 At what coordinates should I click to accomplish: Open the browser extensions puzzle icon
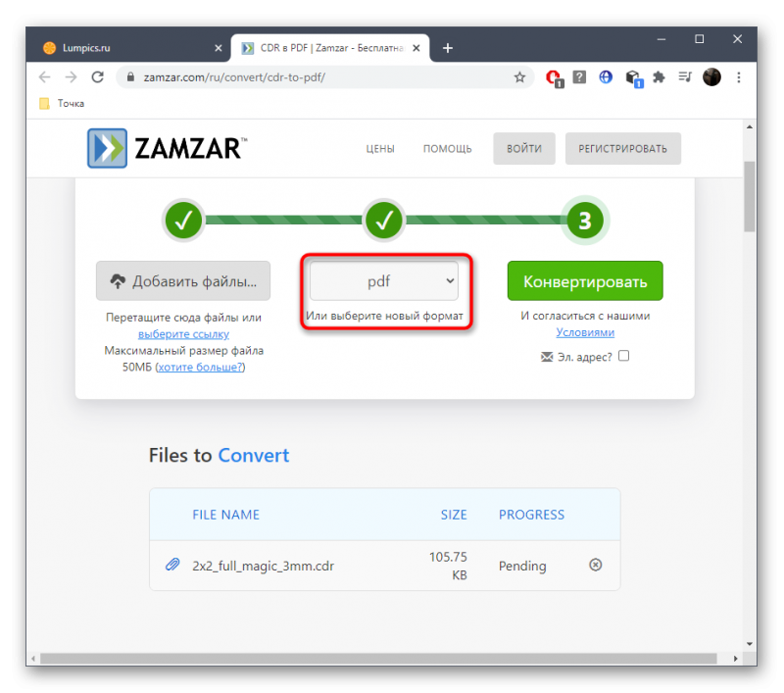tap(659, 77)
